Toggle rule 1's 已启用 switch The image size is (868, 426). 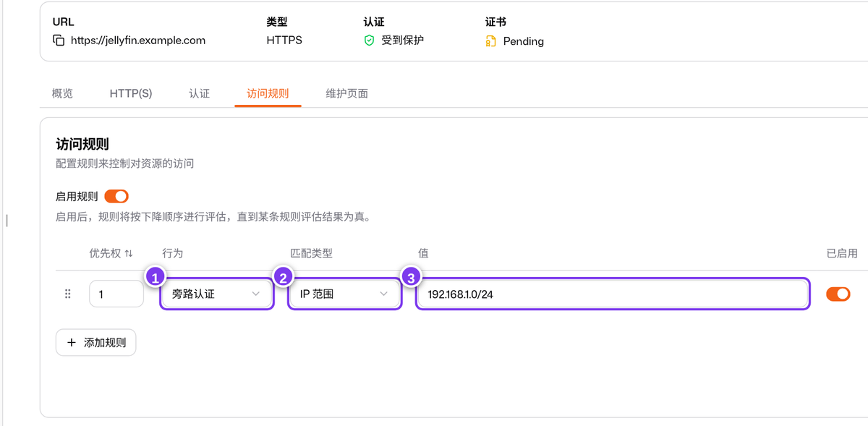pyautogui.click(x=838, y=294)
